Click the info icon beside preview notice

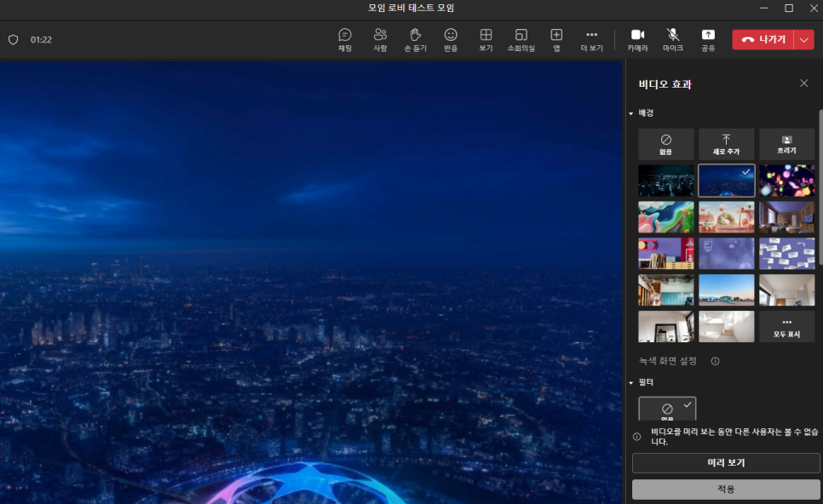pos(636,437)
